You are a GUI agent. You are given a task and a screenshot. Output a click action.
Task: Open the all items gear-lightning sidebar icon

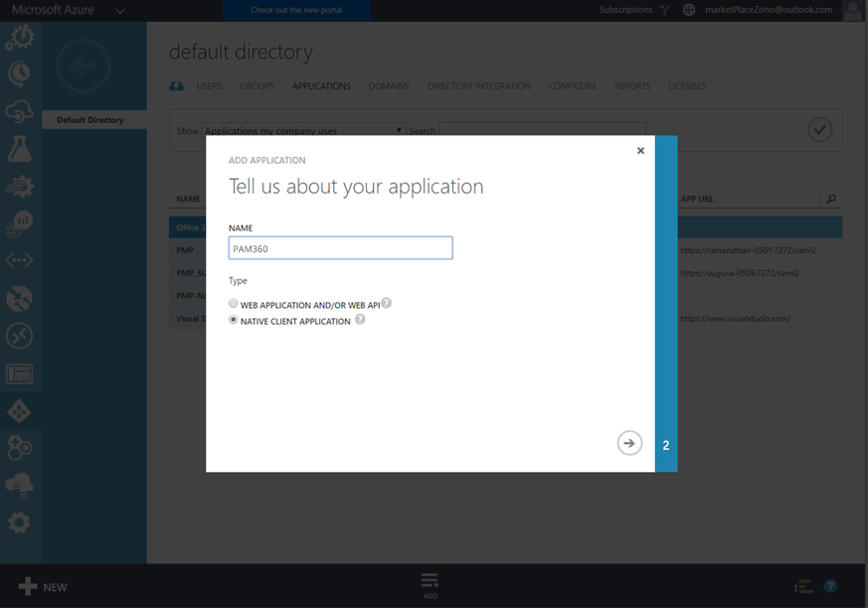tap(19, 37)
